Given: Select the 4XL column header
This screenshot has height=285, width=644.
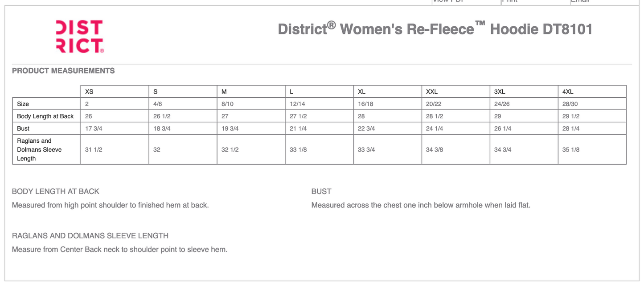Looking at the screenshot, I should coord(567,91).
